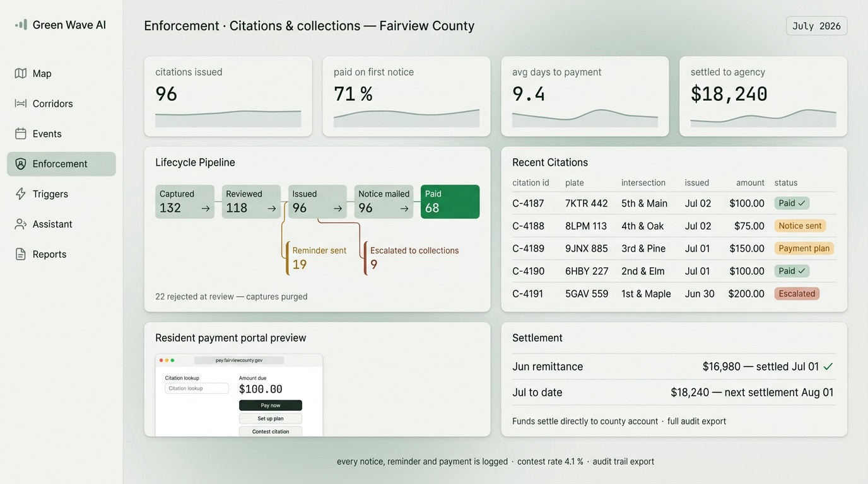
Task: Click citation id C-4187
Action: 528,204
